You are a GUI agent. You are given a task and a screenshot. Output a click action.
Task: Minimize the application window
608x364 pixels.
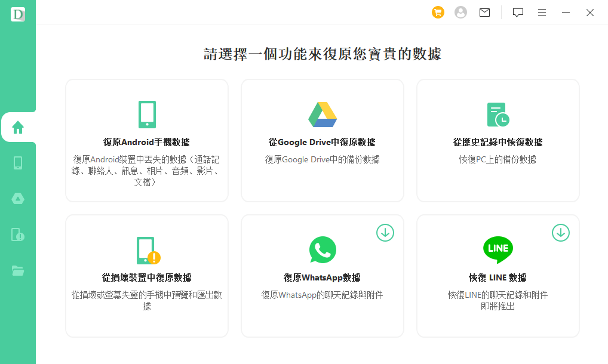(566, 13)
